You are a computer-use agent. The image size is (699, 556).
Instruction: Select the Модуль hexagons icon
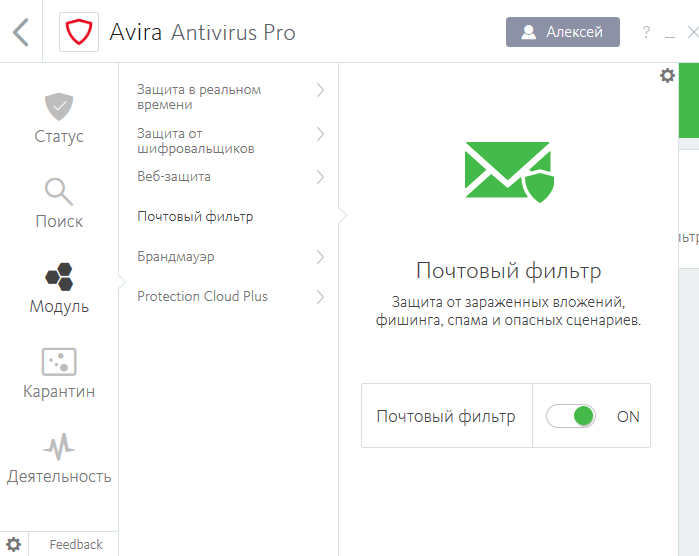pyautogui.click(x=59, y=277)
